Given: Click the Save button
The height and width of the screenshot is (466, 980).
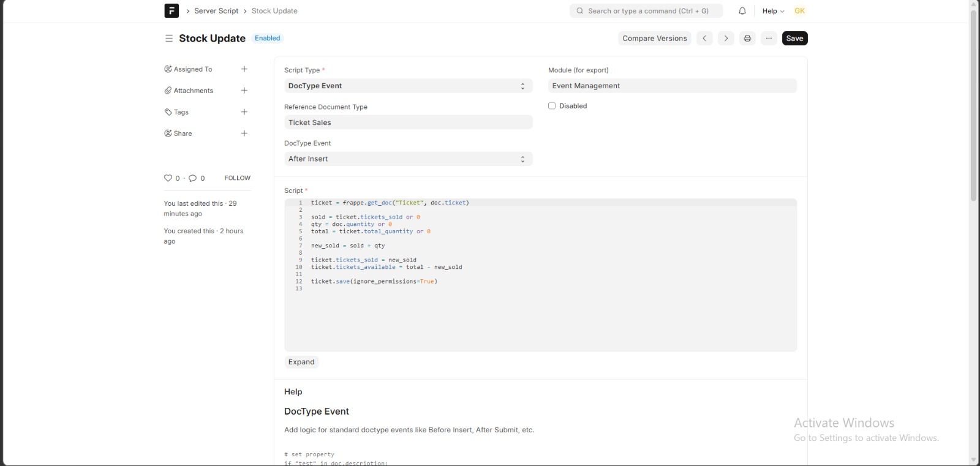Looking at the screenshot, I should coord(794,38).
